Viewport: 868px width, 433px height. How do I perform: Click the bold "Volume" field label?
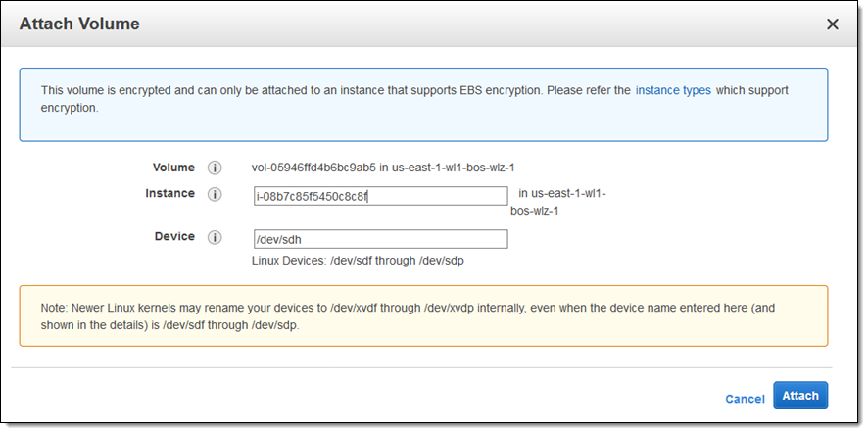pos(173,168)
